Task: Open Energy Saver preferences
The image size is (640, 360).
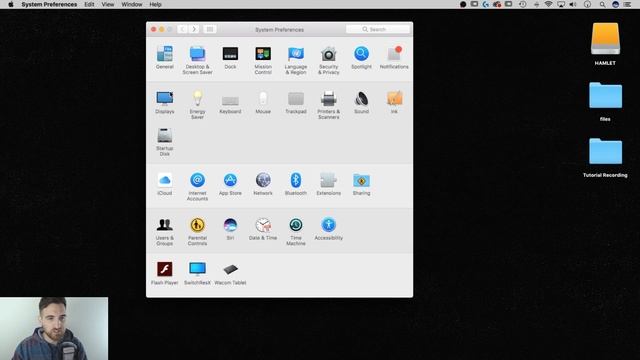Action: click(x=197, y=105)
